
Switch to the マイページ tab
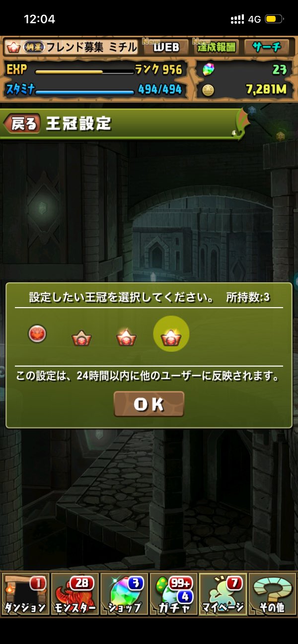click(223, 594)
